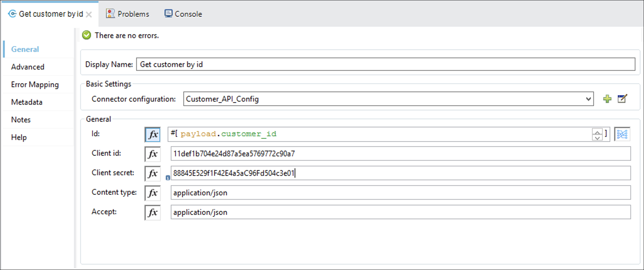Toggle fx expression mode for Accept field
Screen dimensions: 644x270
point(153,212)
